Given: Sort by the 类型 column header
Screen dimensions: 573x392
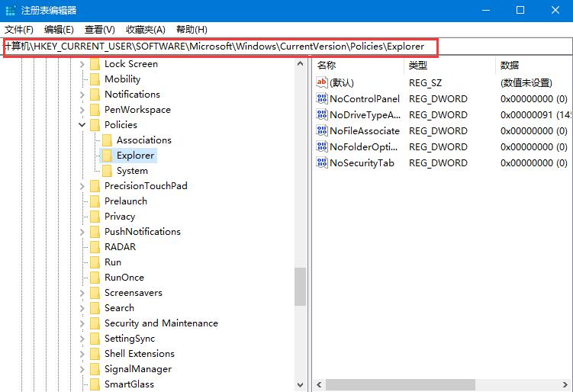Looking at the screenshot, I should point(417,66).
